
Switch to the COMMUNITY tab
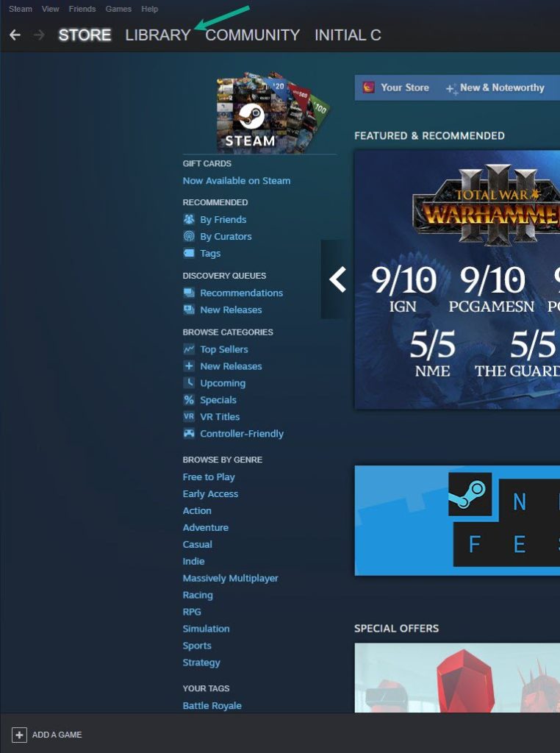tap(252, 35)
